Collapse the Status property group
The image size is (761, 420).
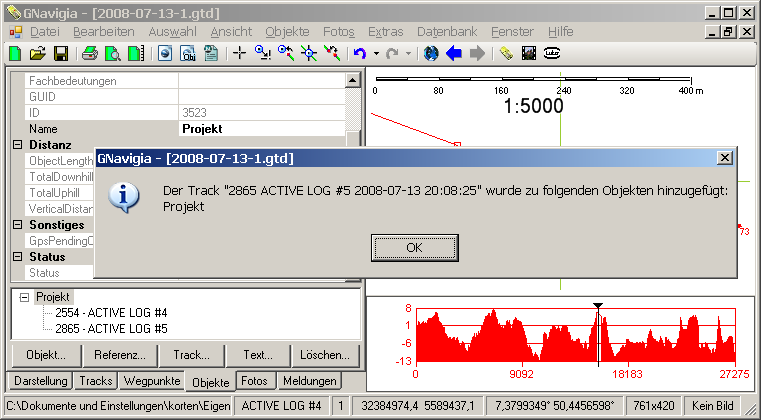(x=18, y=256)
